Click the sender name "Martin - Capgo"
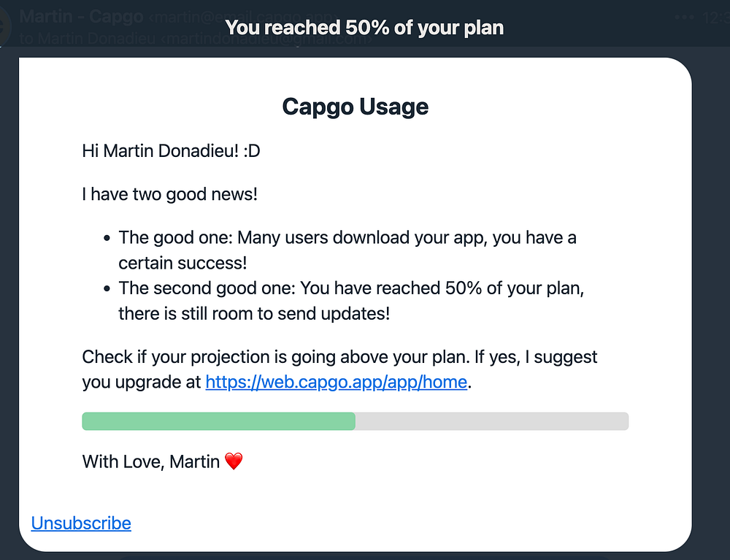The width and height of the screenshot is (730, 560). [81, 16]
